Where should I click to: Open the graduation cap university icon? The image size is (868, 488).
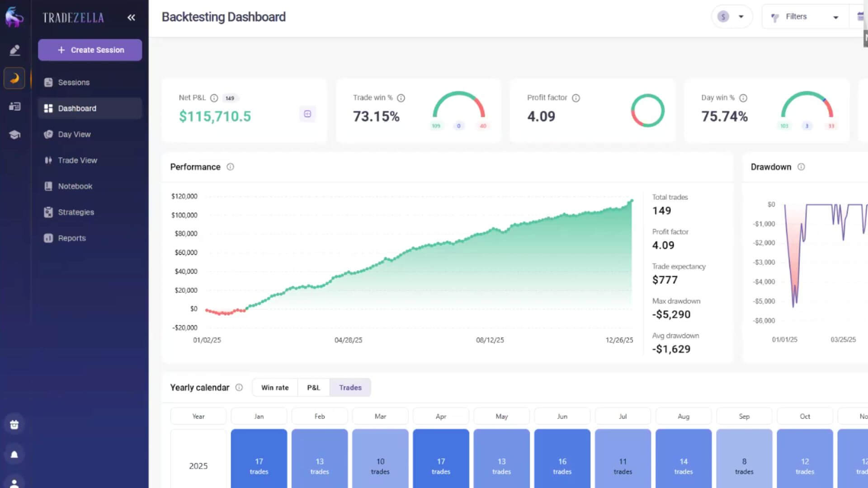tap(14, 135)
